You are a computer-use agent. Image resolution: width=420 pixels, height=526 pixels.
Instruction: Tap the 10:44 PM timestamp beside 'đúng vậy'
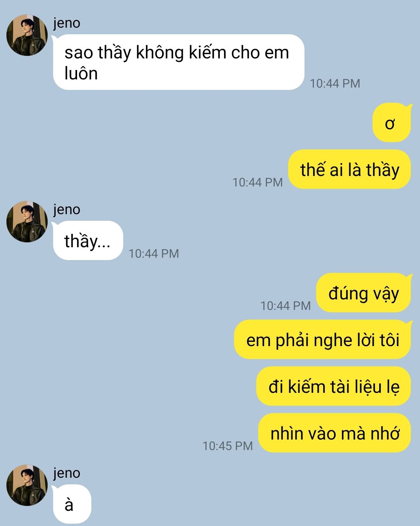pos(285,306)
